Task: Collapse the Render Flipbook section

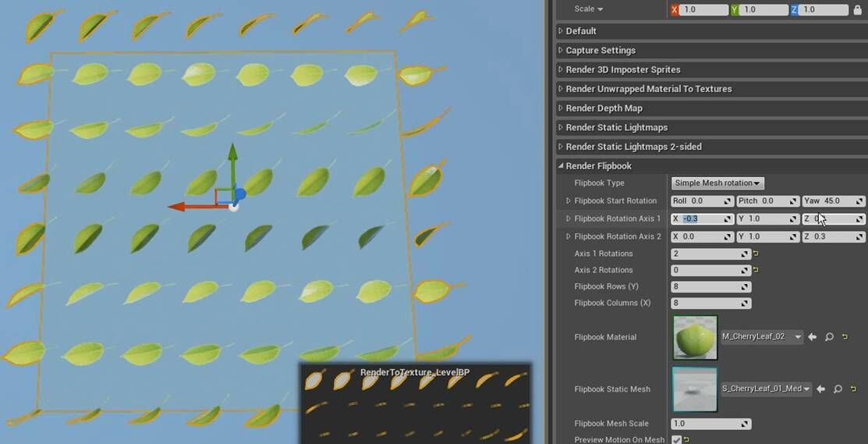Action: tap(560, 166)
